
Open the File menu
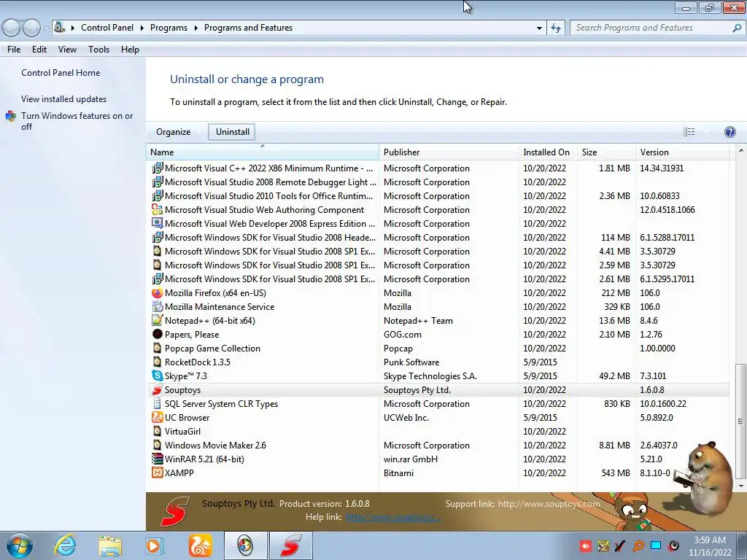(14, 50)
